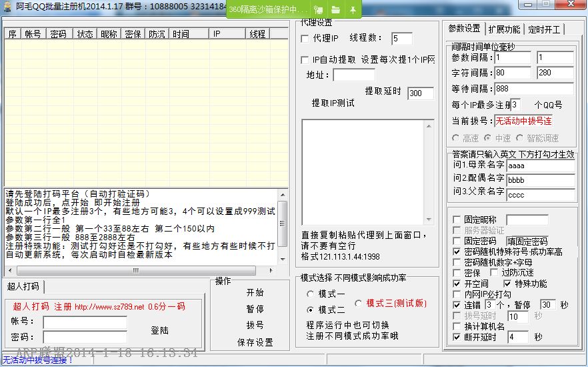Enable 密码随机数字+字母 checkbox
The image size is (588, 367).
coord(457,262)
